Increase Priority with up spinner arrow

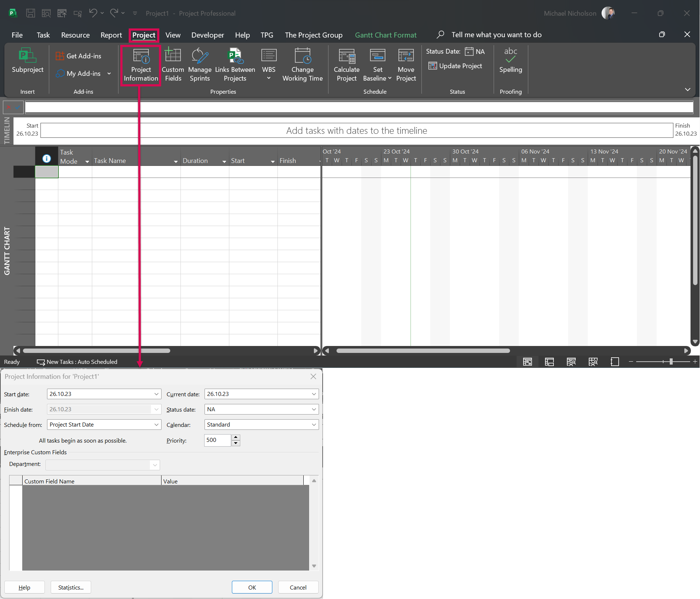click(x=236, y=437)
